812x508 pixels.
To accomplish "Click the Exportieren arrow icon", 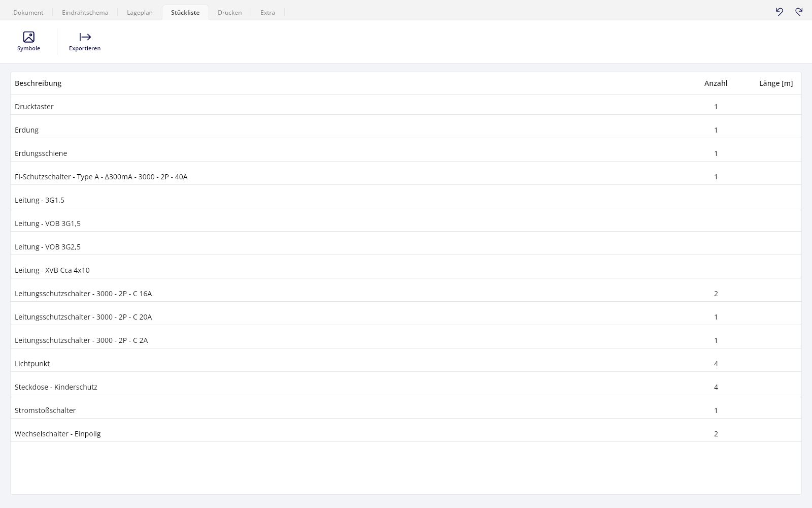I will click(x=85, y=37).
